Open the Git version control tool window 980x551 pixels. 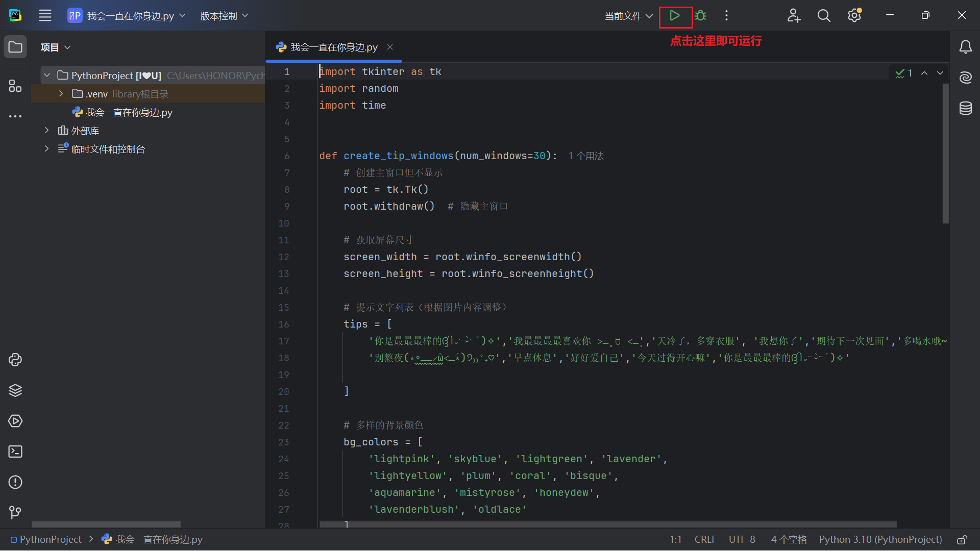15,512
